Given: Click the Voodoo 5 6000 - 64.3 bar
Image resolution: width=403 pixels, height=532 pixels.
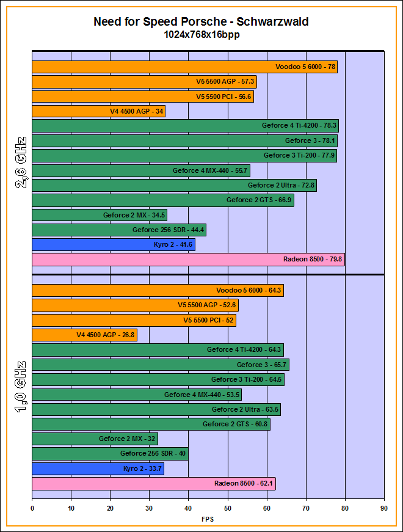Looking at the screenshot, I should (158, 291).
